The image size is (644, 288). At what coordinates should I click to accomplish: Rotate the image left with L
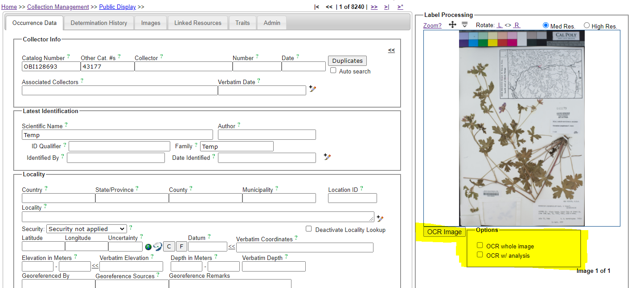pyautogui.click(x=500, y=25)
